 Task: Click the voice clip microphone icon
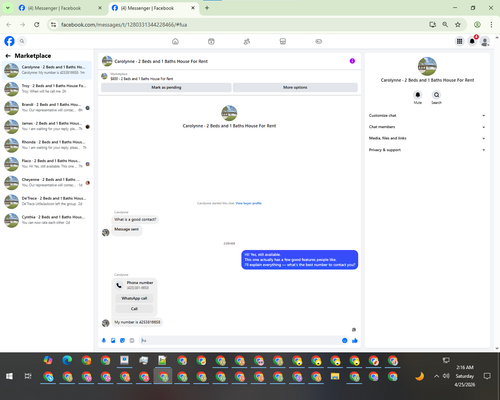104,340
